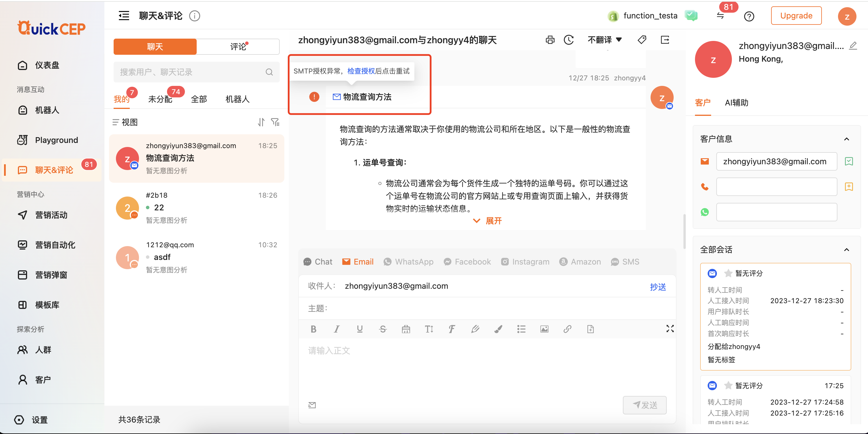Click the Upgrade button
868x434 pixels.
[x=796, y=16]
